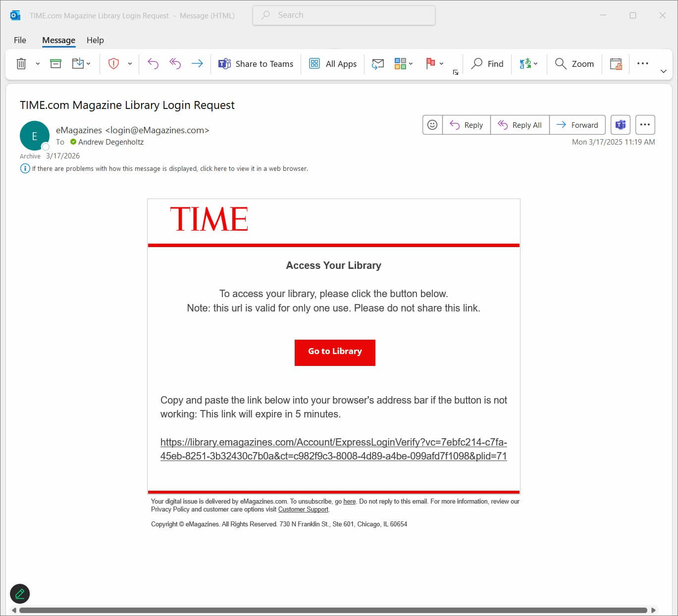Screen dimensions: 678x616
Task: Click the red Go to Library button
Action: pyautogui.click(x=335, y=352)
